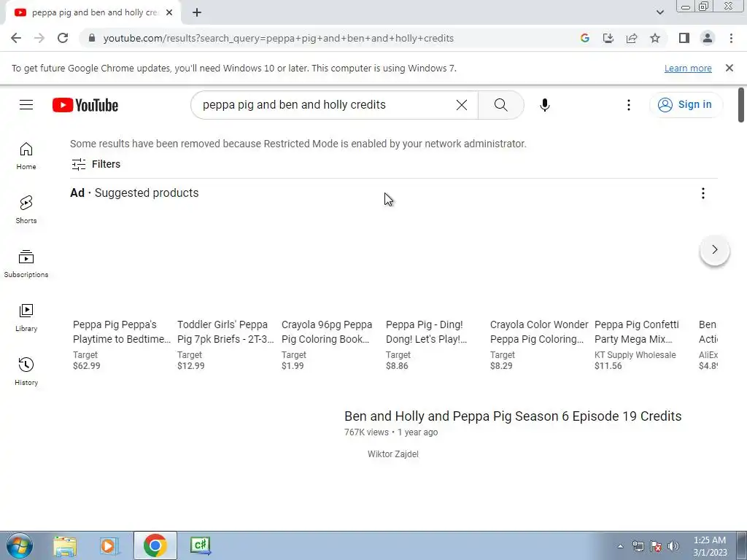Open the Windows Start menu
Image resolution: width=747 pixels, height=560 pixels.
(20, 545)
